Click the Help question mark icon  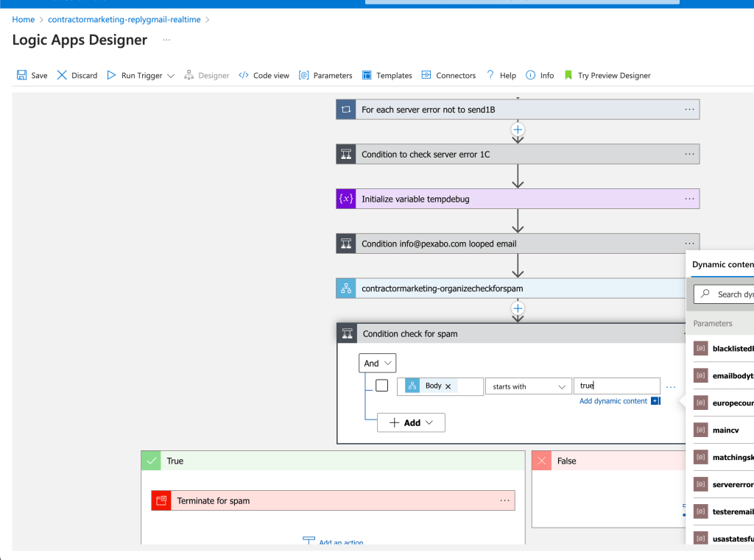point(490,75)
